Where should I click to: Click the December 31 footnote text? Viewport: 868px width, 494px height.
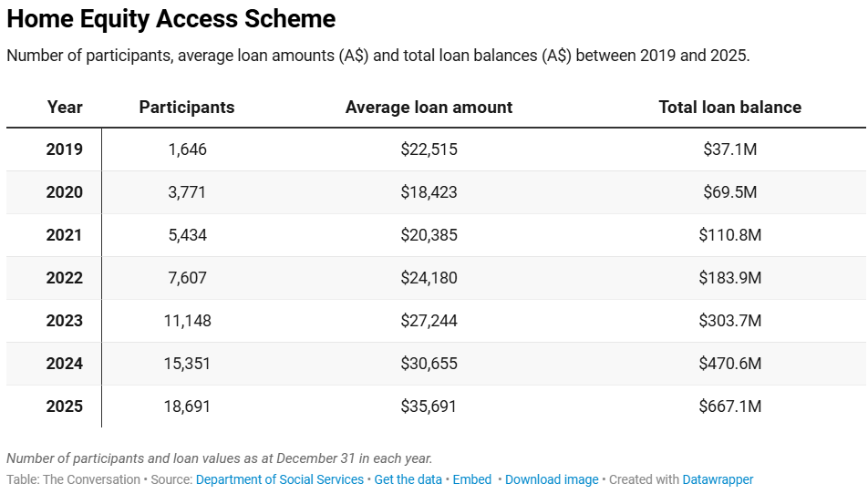tap(220, 458)
